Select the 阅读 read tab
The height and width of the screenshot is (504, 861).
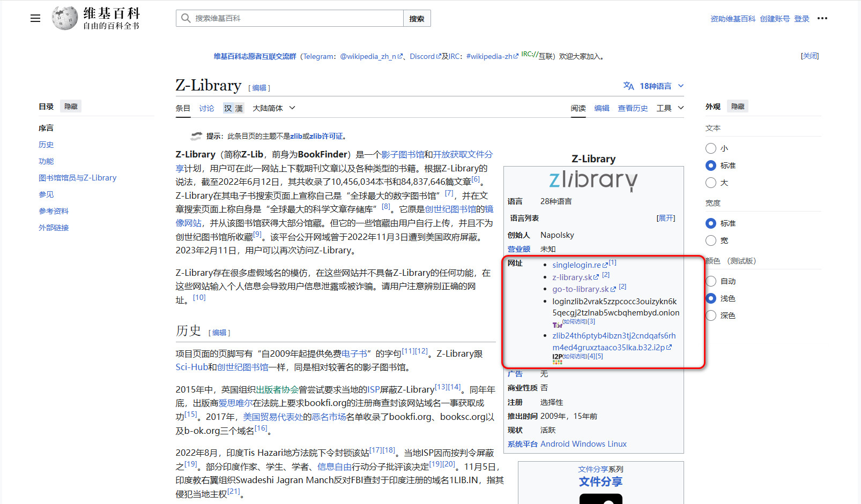578,108
